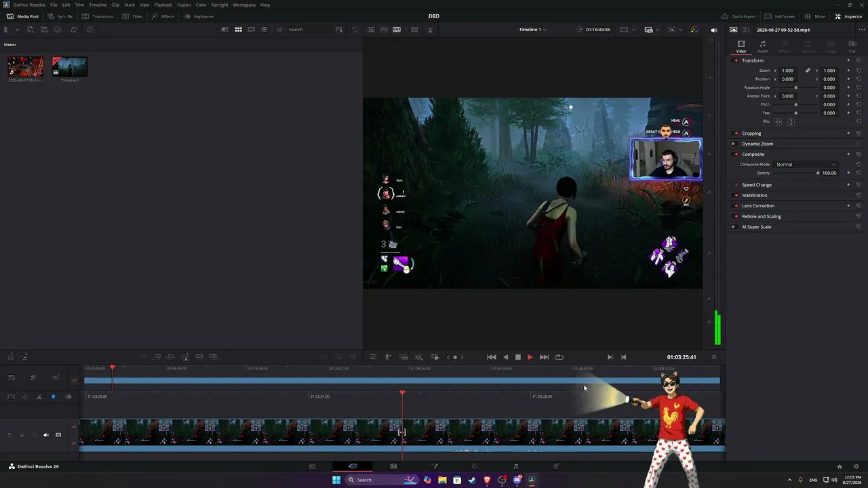This screenshot has height=488, width=868.
Task: Expand the Stabilization section
Action: point(755,195)
